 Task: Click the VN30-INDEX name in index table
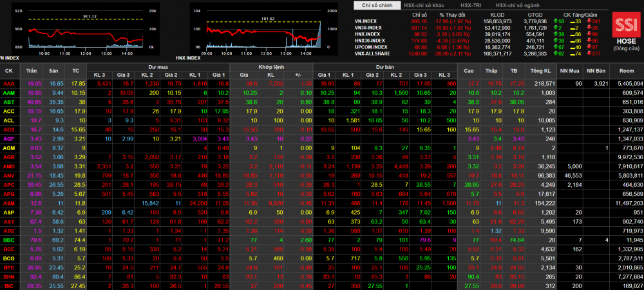pos(367,28)
